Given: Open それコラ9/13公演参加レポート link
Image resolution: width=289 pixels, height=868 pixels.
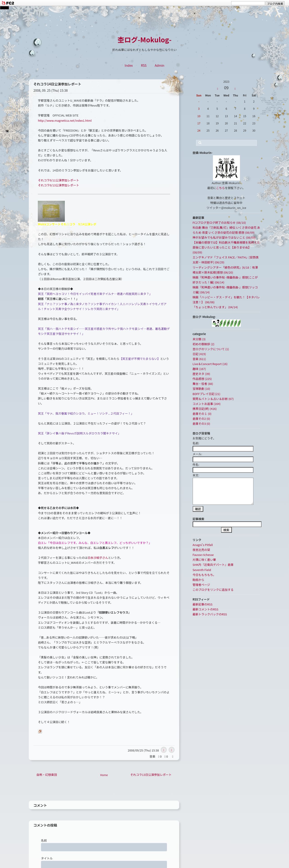Looking at the screenshot, I should pos(58,185).
